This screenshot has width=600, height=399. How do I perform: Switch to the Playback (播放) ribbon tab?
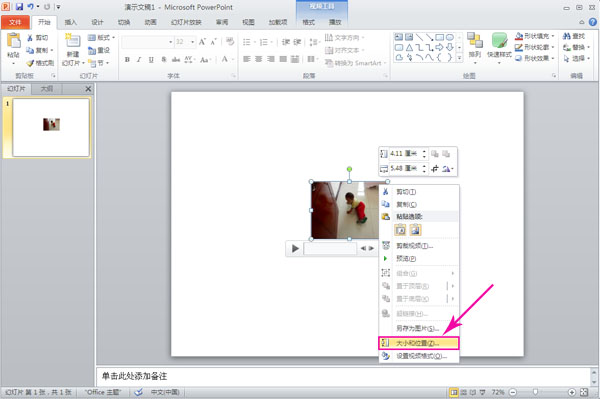click(335, 22)
